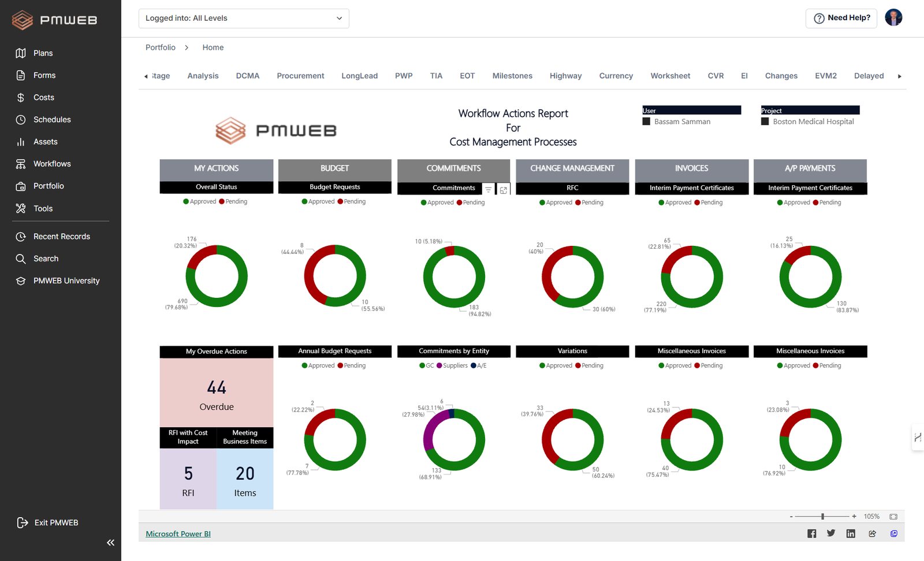
Task: Open the user profile avatar
Action: pos(893,18)
